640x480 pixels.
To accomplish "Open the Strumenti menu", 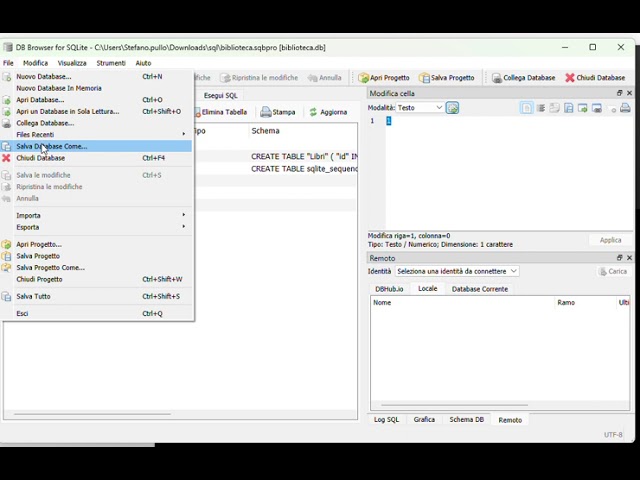I will pyautogui.click(x=111, y=63).
